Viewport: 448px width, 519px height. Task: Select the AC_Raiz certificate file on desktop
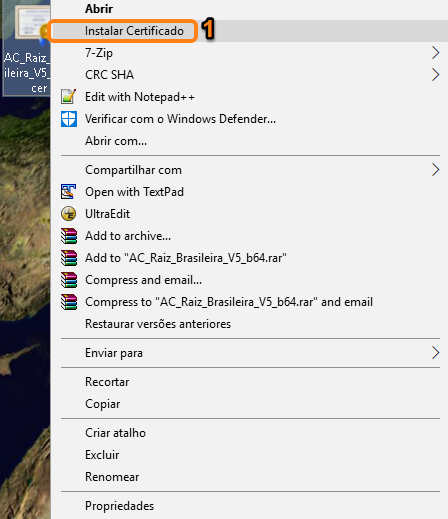coord(26,49)
